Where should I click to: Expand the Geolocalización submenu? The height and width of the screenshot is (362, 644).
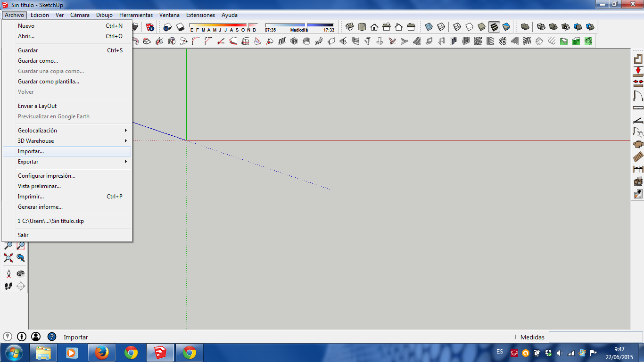(x=67, y=131)
